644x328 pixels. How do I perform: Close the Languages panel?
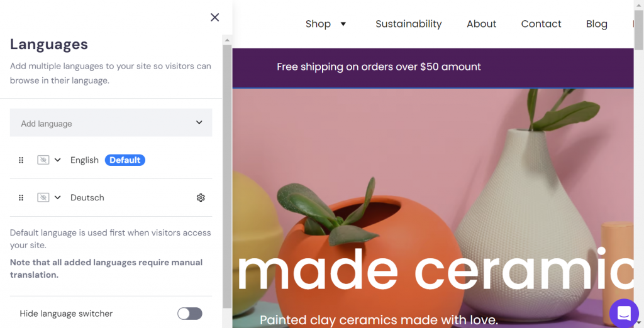point(214,18)
